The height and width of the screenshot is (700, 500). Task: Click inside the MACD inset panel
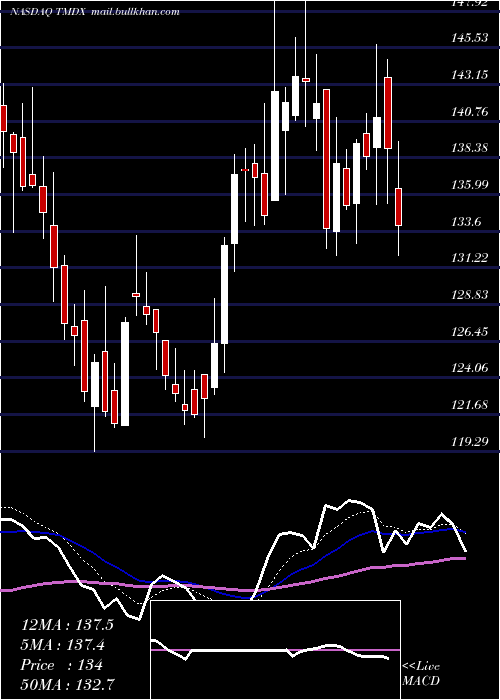(x=275, y=650)
